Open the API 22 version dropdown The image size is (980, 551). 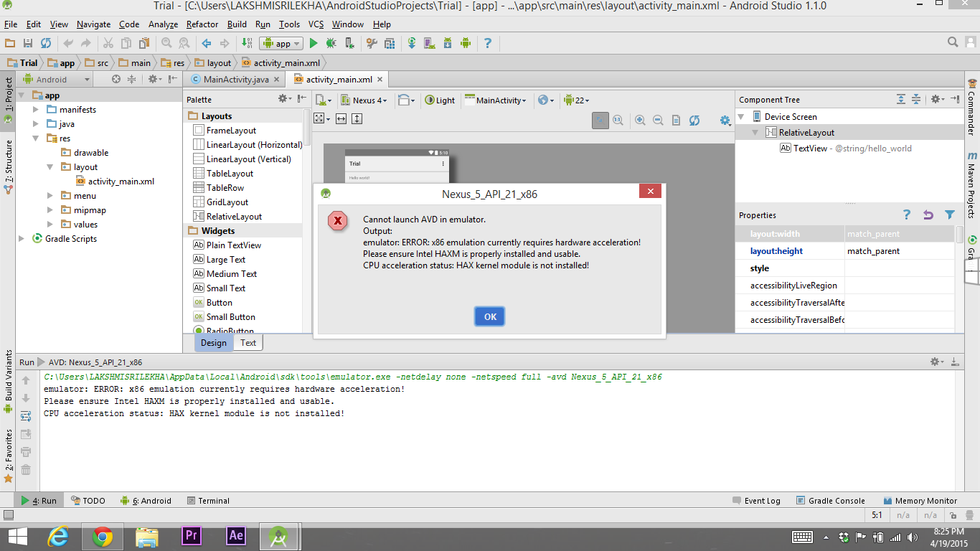coord(577,100)
